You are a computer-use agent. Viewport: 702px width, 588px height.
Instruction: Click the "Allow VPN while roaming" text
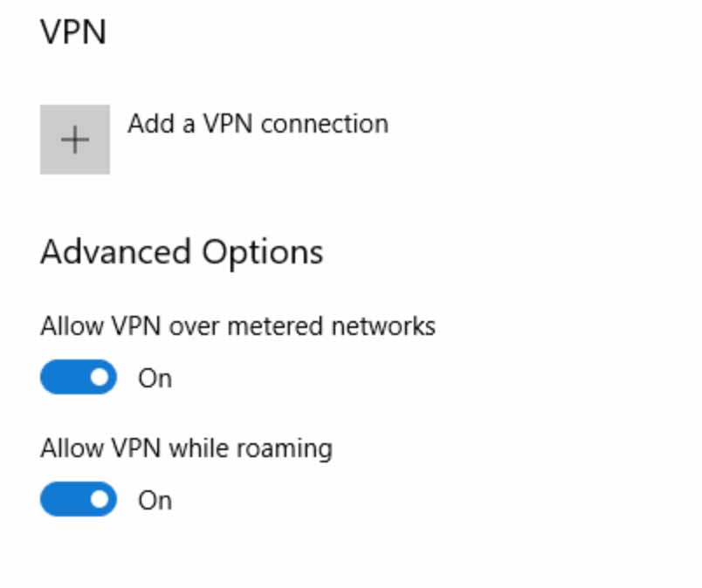pyautogui.click(x=186, y=448)
